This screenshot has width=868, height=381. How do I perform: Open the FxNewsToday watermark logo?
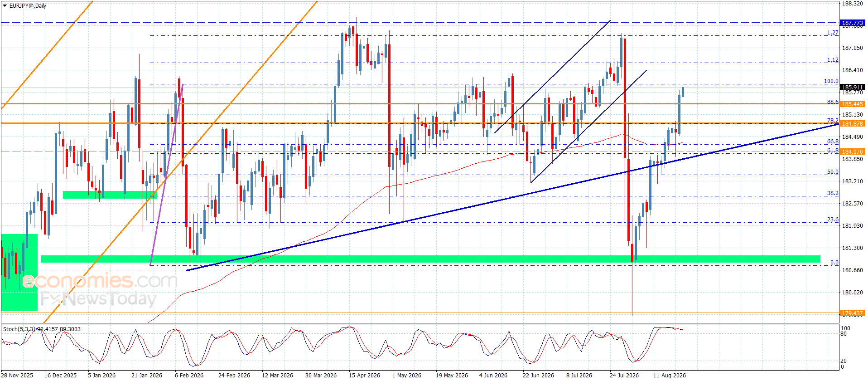click(98, 299)
